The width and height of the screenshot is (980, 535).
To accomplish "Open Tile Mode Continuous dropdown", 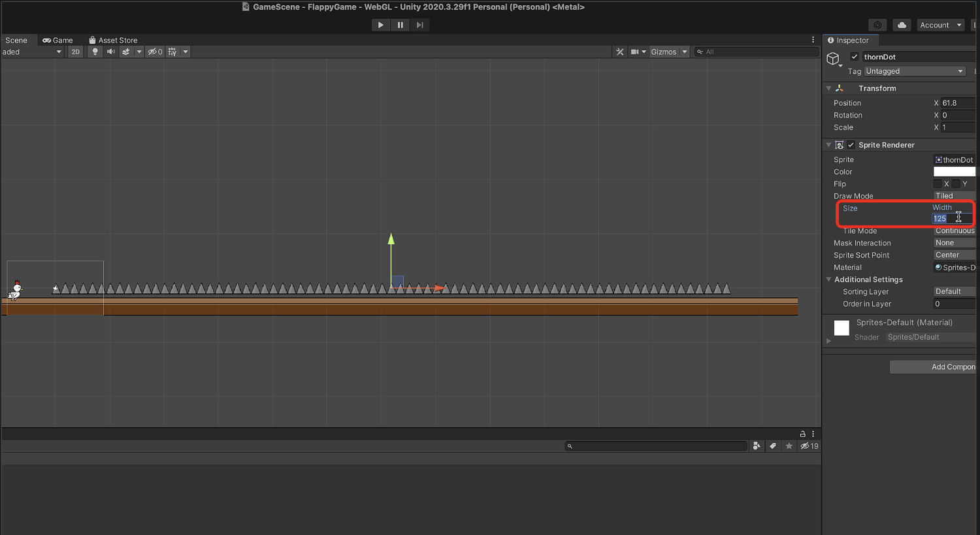I will click(x=955, y=231).
